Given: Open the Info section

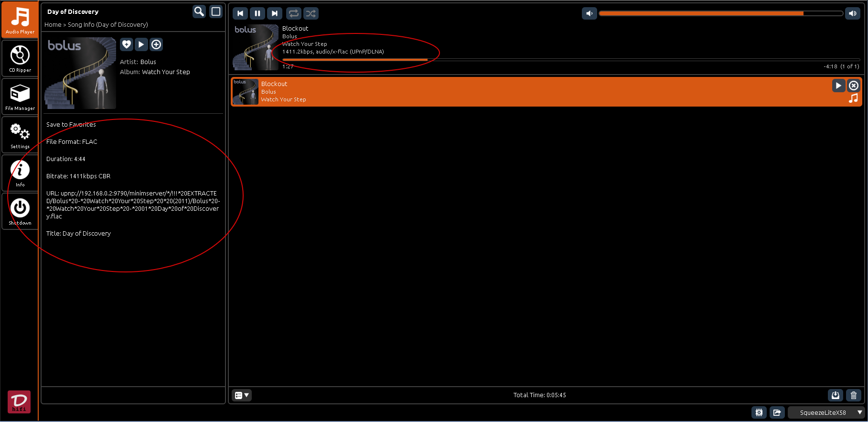Looking at the screenshot, I should pyautogui.click(x=20, y=173).
